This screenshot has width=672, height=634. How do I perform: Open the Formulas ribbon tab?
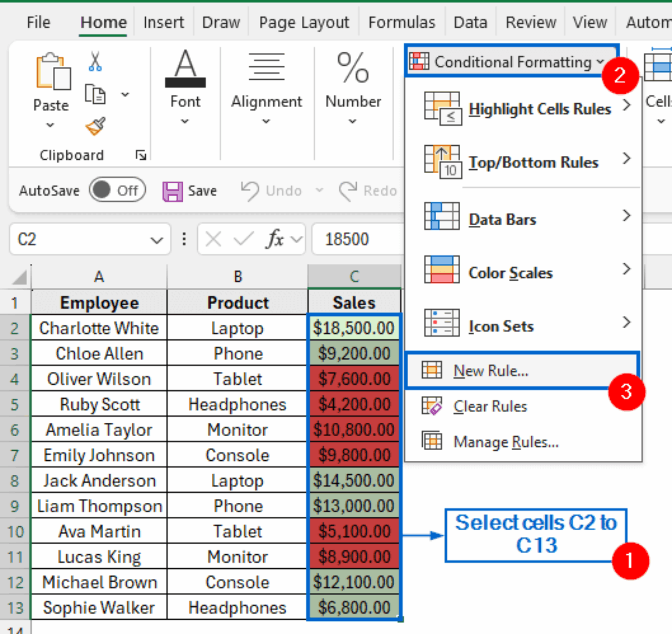(x=402, y=22)
